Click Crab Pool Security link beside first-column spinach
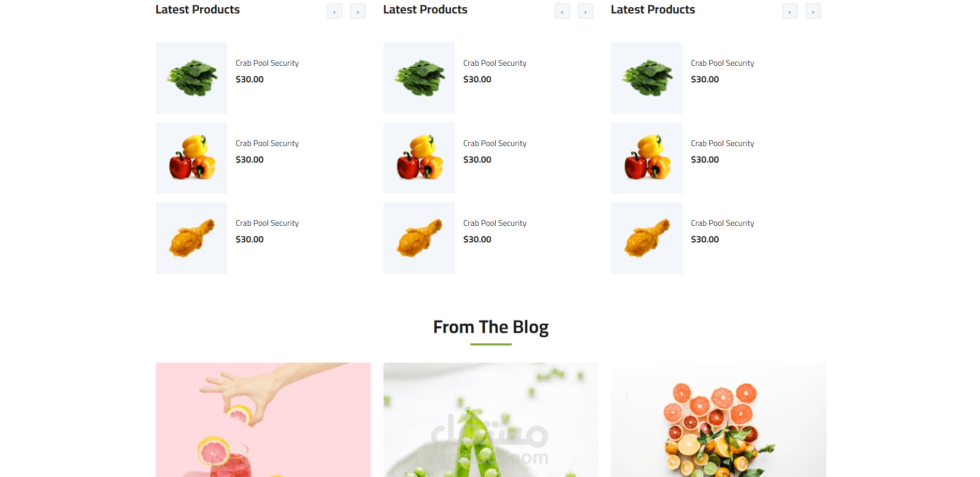This screenshot has width=980, height=477. [x=267, y=63]
